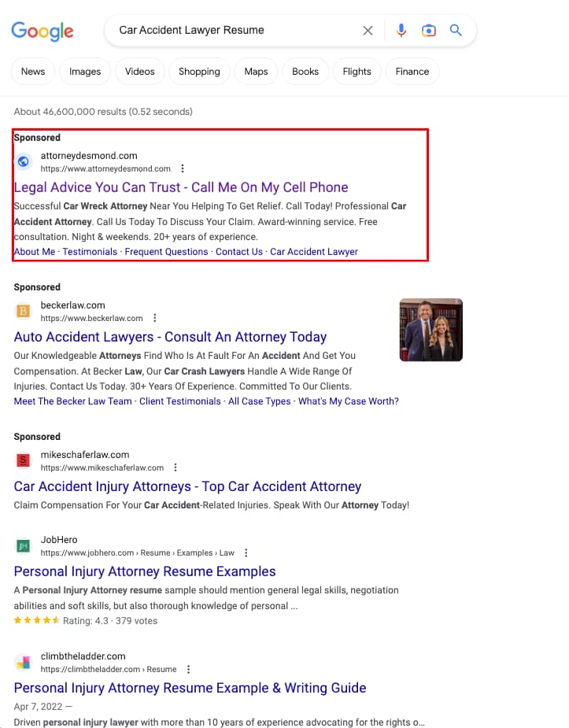This screenshot has width=569, height=728.
Task: Open three-dot menu next to climbtheladder.com URL
Action: pos(188,669)
